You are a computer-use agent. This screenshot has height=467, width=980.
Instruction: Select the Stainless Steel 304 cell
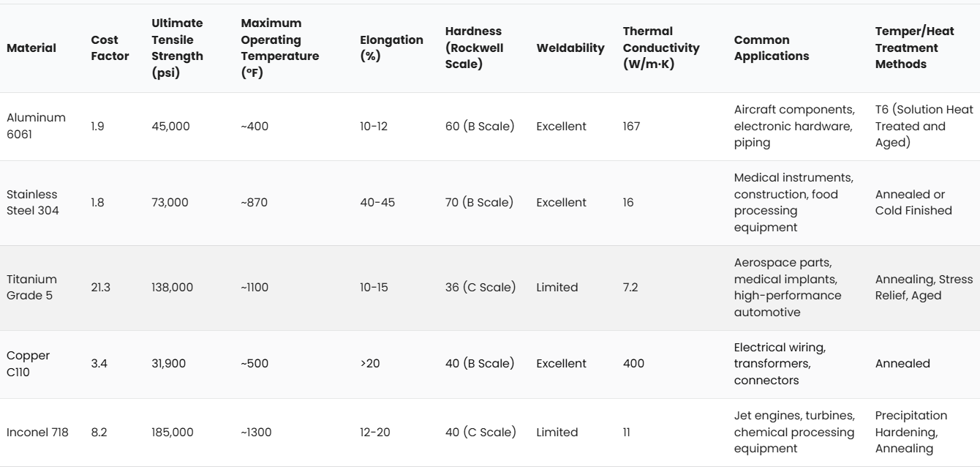33,203
